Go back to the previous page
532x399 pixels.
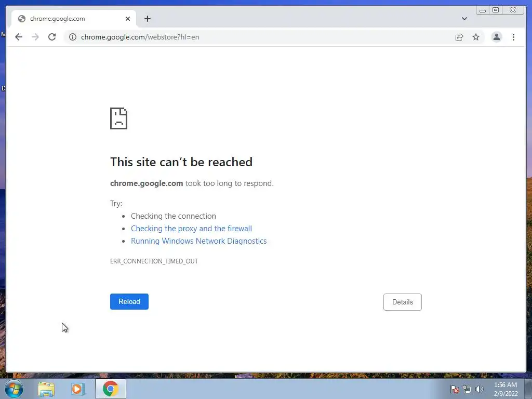19,37
